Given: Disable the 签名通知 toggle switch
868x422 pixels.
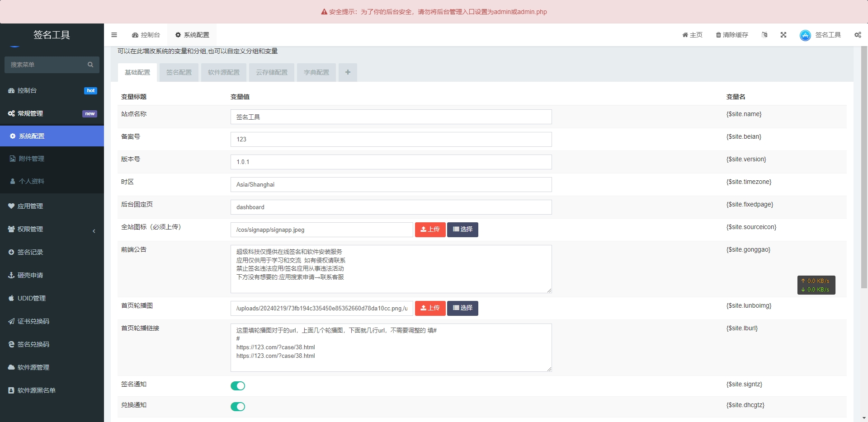Looking at the screenshot, I should click(238, 386).
